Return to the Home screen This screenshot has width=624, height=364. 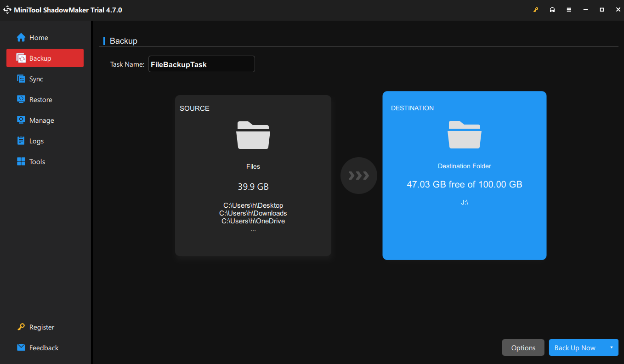(21, 37)
